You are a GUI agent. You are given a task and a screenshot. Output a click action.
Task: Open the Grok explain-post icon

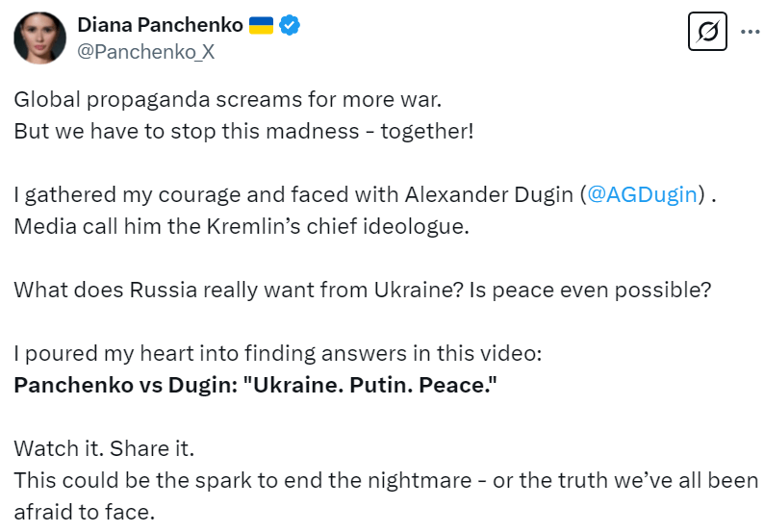click(x=707, y=33)
